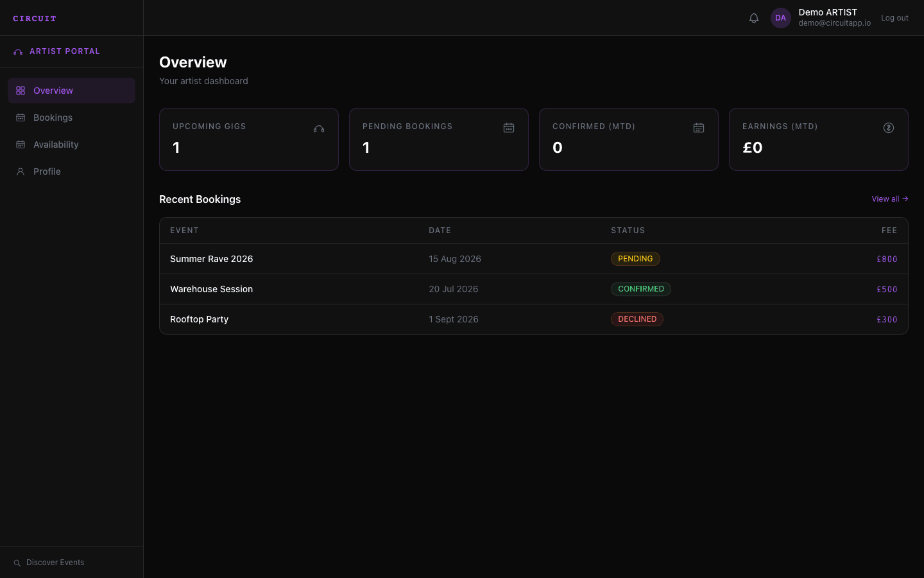Click the Overview grid icon in sidebar
Screen dimensions: 924x578
point(21,91)
